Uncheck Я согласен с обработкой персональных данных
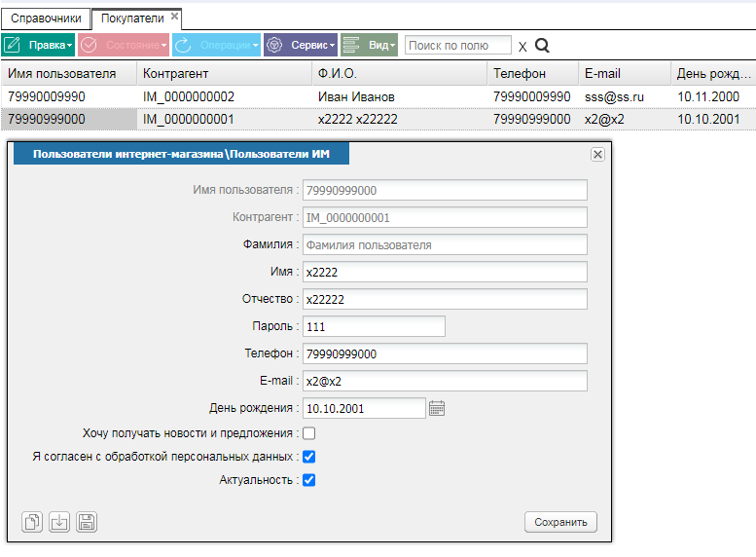Image resolution: width=756 pixels, height=557 pixels. [309, 457]
